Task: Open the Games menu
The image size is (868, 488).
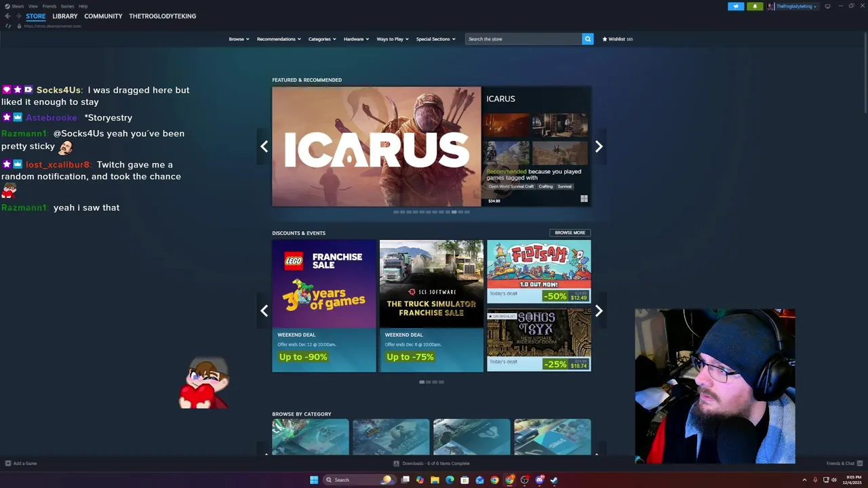Action: click(67, 6)
